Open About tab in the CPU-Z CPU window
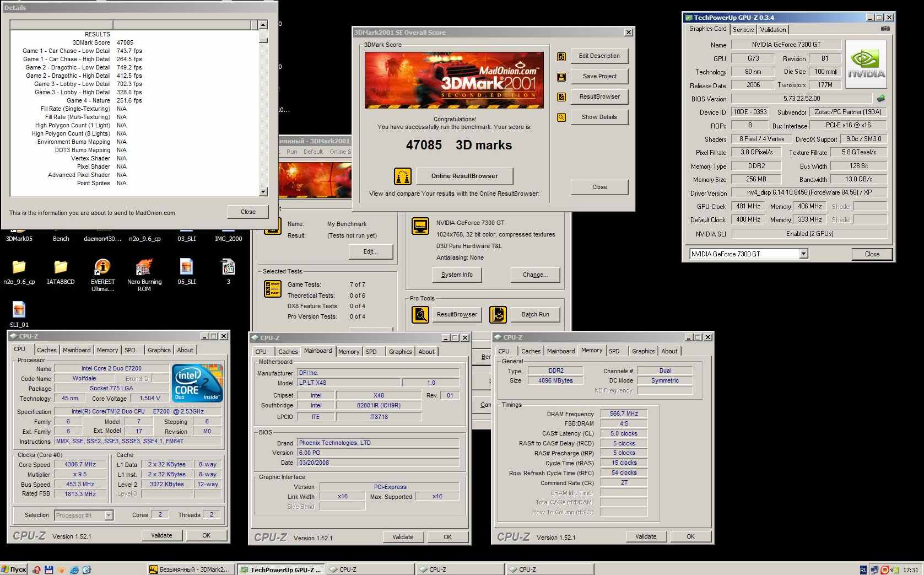 pos(185,350)
